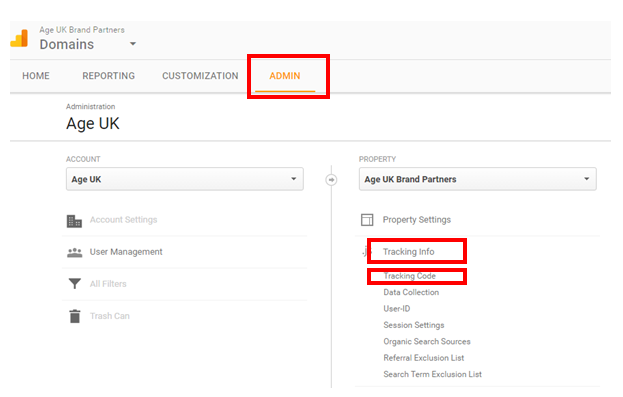623x397 pixels.
Task: Collapse the Tracking Info section
Action: (x=408, y=252)
